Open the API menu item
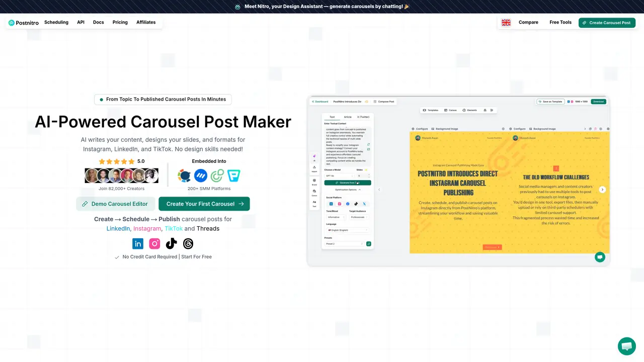Image resolution: width=644 pixels, height=362 pixels. coord(80,22)
